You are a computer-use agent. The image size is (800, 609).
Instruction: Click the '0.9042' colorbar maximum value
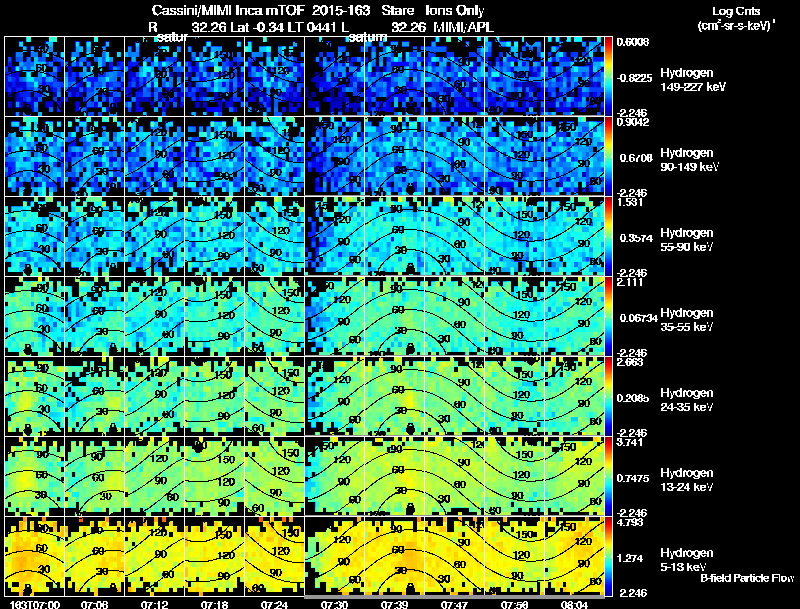click(633, 122)
